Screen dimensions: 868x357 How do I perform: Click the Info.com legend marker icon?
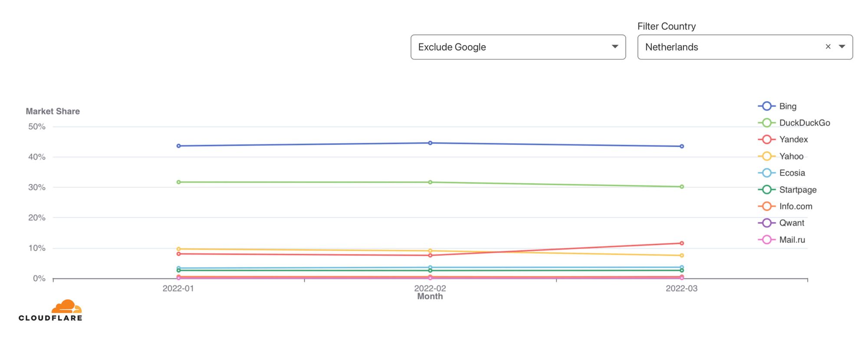point(767,206)
